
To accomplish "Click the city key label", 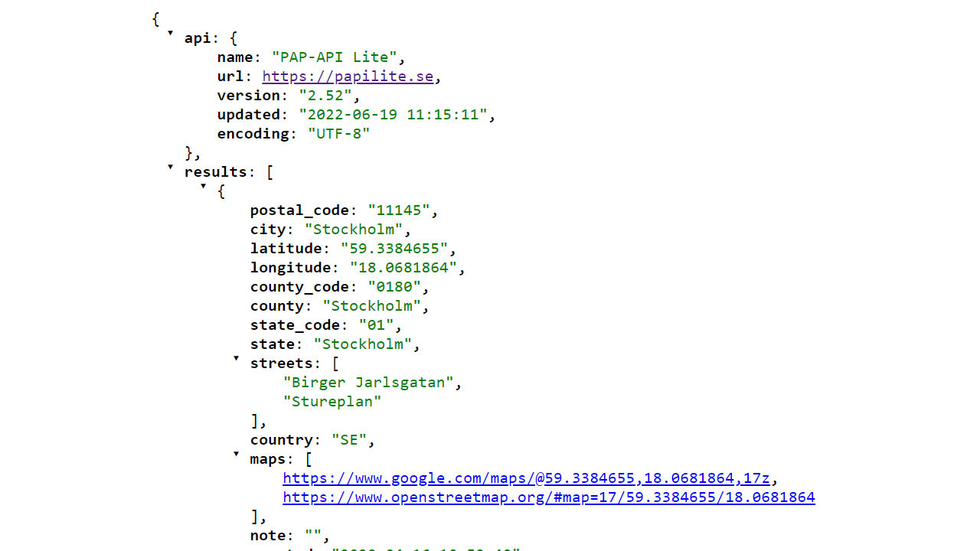I will point(268,230).
